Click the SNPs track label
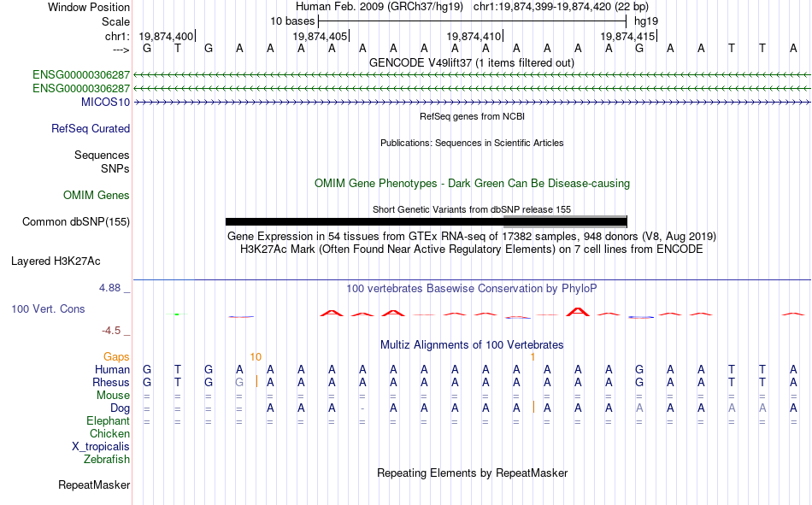The width and height of the screenshot is (812, 505). point(115,168)
